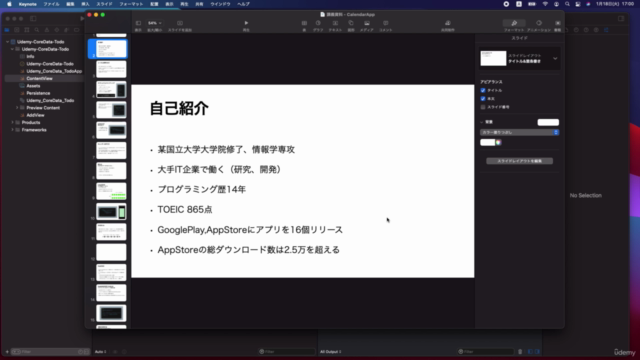Viewport: 640px width, 360px height.
Task: Select Assets in Xcode navigator
Action: 33,86
